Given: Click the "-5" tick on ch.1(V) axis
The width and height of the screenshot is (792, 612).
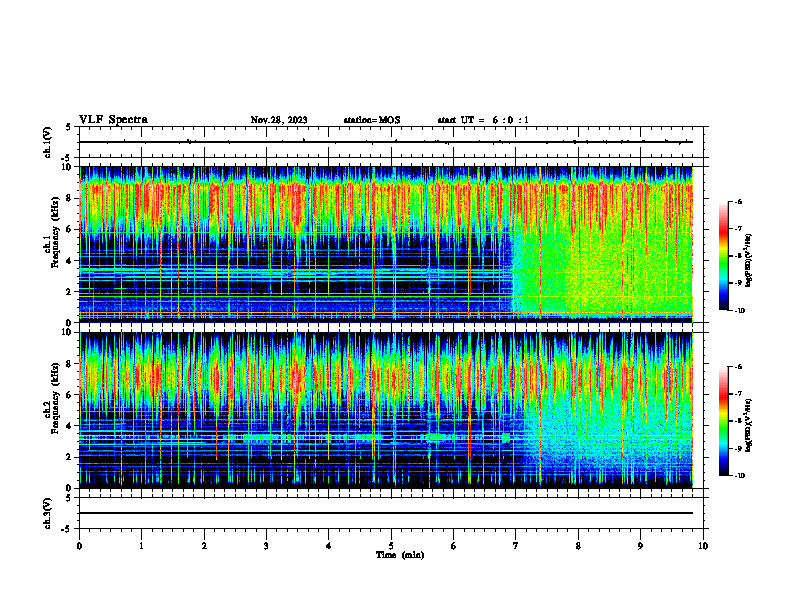Looking at the screenshot, I should 67,158.
